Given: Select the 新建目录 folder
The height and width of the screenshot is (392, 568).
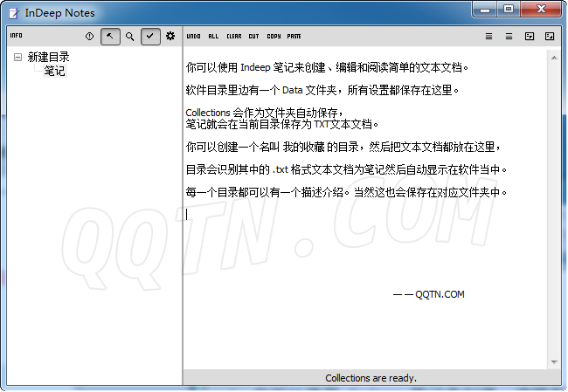Looking at the screenshot, I should (48, 58).
